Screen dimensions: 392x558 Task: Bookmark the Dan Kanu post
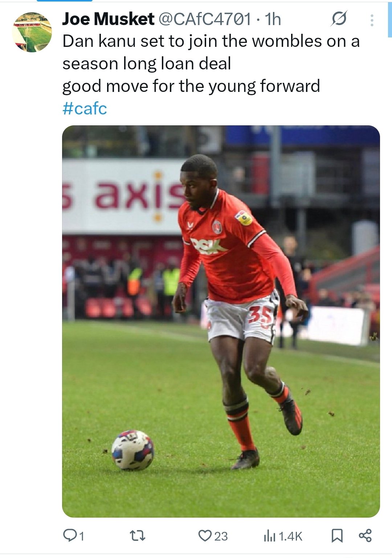(x=337, y=535)
